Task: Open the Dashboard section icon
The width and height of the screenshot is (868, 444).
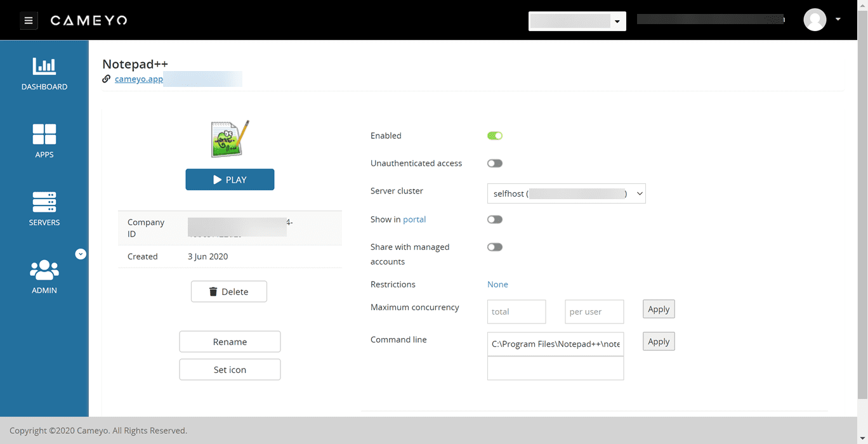Action: [44, 66]
